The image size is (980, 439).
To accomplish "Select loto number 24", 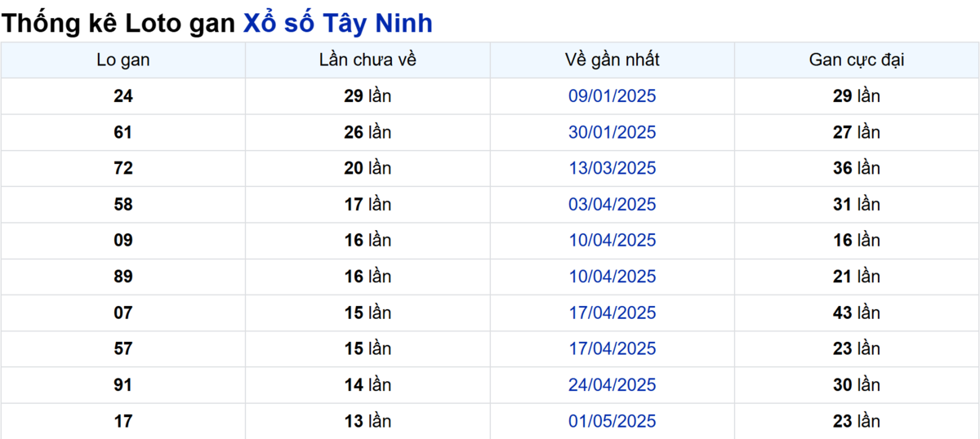I will coord(123,96).
